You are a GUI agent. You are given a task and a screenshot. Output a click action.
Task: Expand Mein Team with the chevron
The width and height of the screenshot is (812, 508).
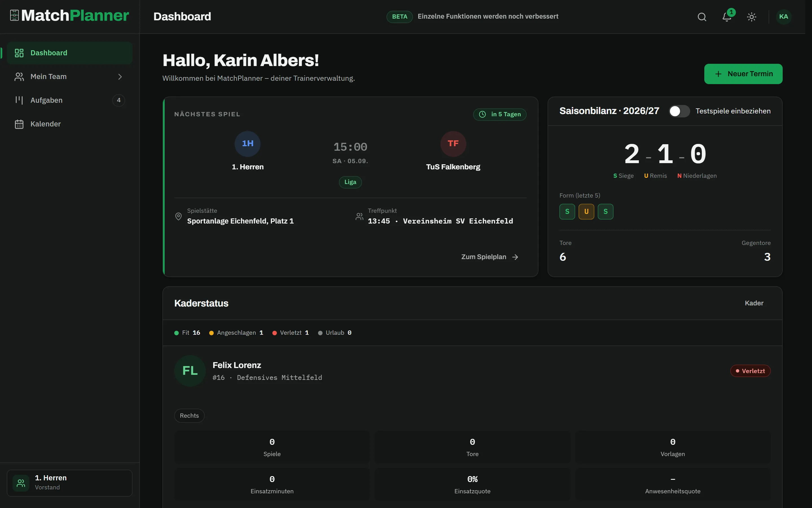point(120,76)
